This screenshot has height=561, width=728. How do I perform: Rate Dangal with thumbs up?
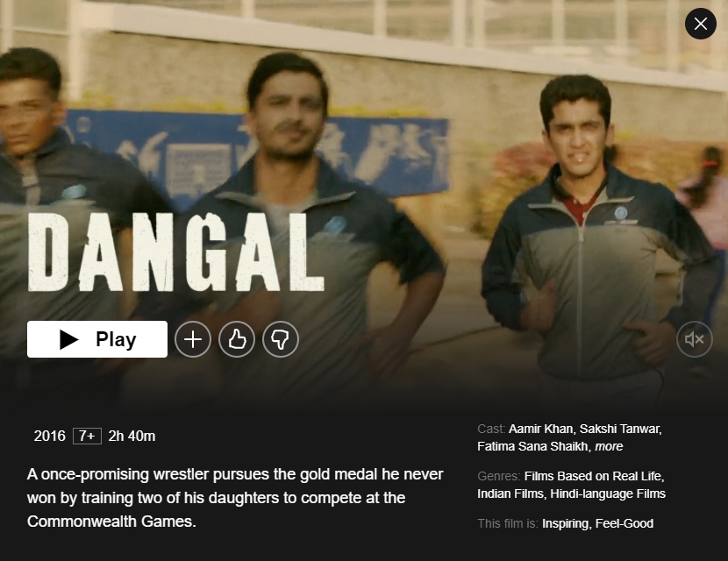236,339
